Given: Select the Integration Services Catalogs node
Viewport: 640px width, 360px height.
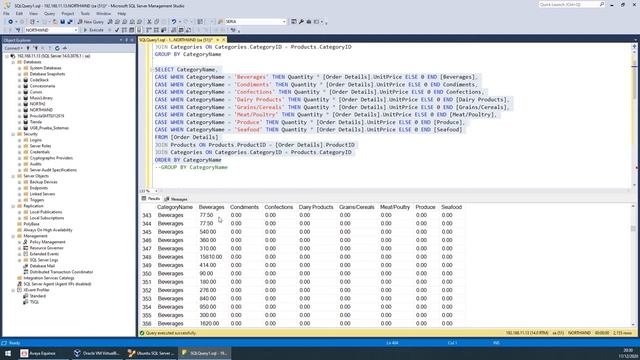Looking at the screenshot, I should tap(49, 278).
